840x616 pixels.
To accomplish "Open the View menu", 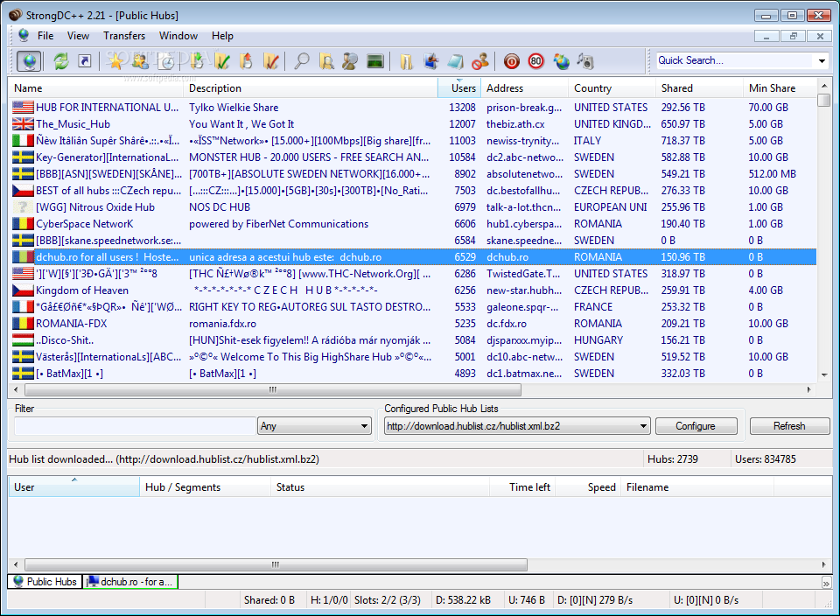I will coord(78,35).
